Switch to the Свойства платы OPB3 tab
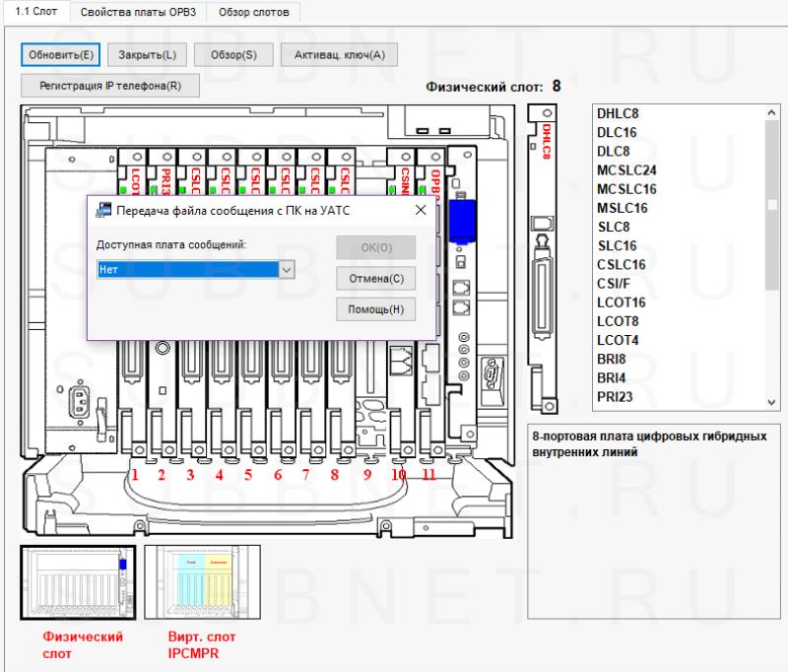Image resolution: width=788 pixels, height=672 pixels. [x=136, y=10]
